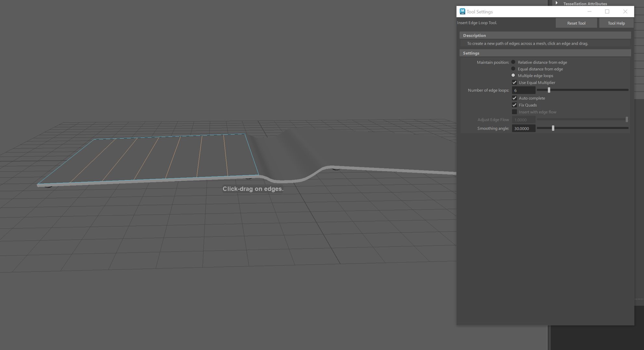
Task: Expand the Tessellation Attributes section
Action: click(x=557, y=3)
